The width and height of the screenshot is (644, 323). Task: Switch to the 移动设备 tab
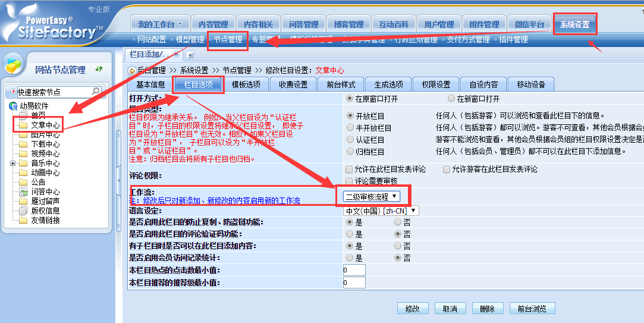point(531,84)
